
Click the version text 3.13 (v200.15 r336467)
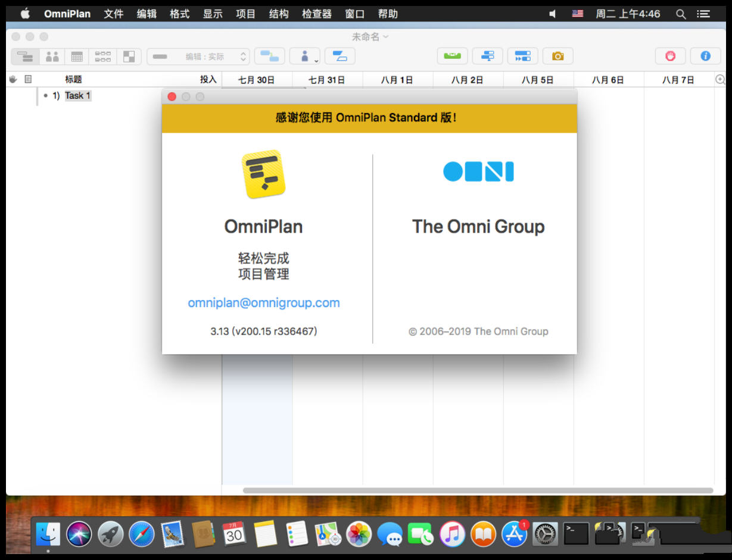264,331
